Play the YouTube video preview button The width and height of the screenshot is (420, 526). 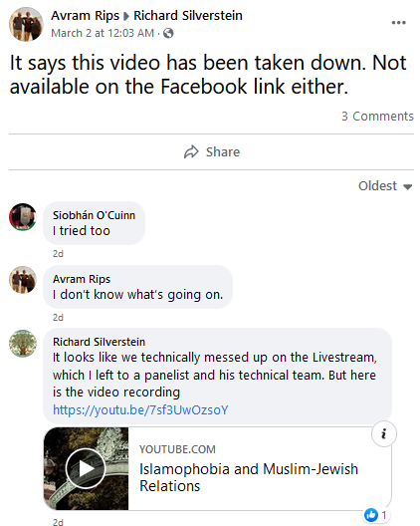[x=86, y=468]
